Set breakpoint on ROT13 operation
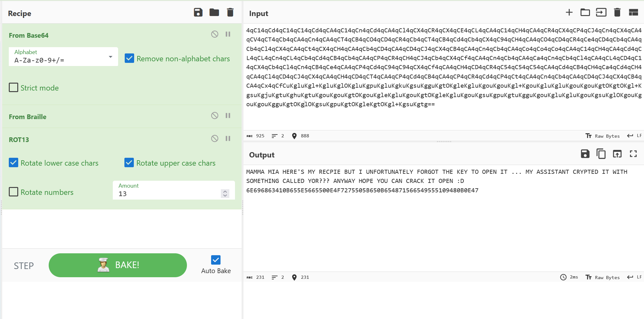Image resolution: width=644 pixels, height=319 pixels. tap(228, 138)
